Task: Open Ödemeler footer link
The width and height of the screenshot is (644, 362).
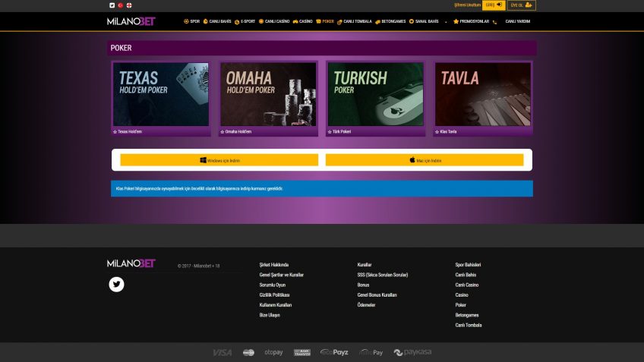Action: [366, 305]
